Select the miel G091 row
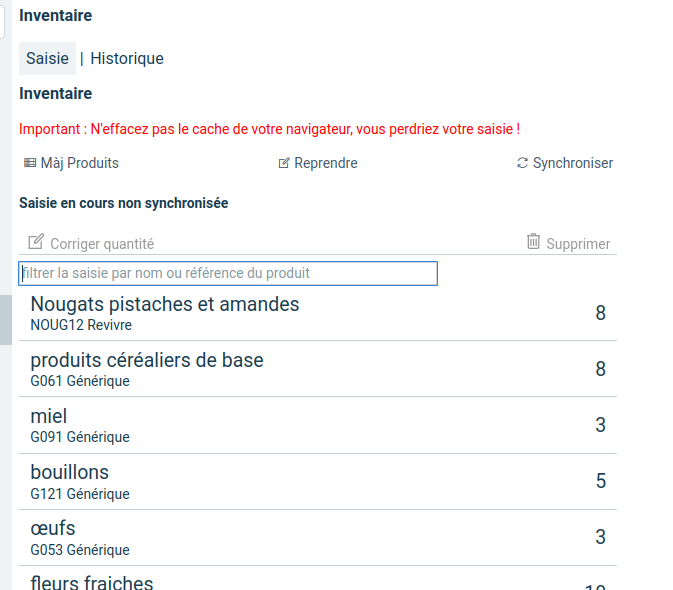This screenshot has height=590, width=673. point(318,425)
